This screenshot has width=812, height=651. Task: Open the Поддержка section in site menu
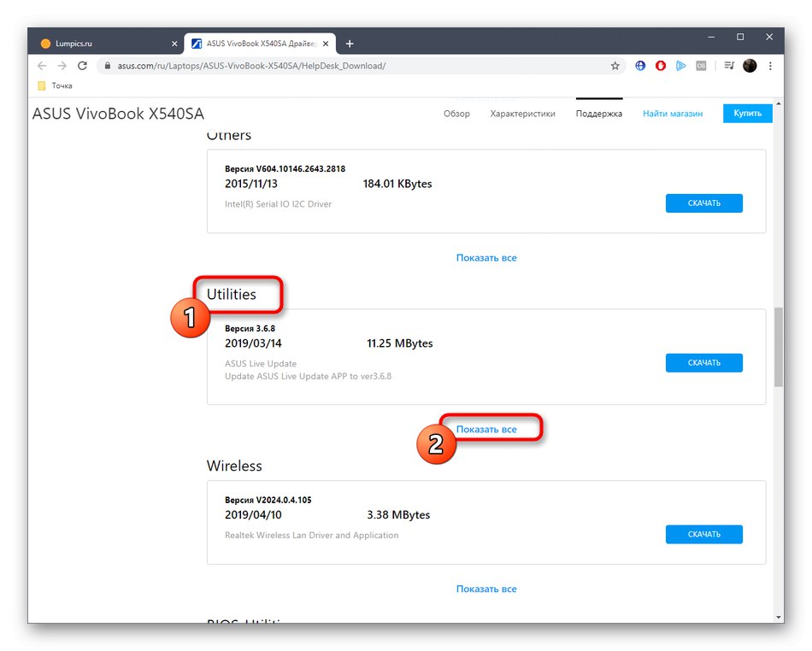click(x=598, y=113)
